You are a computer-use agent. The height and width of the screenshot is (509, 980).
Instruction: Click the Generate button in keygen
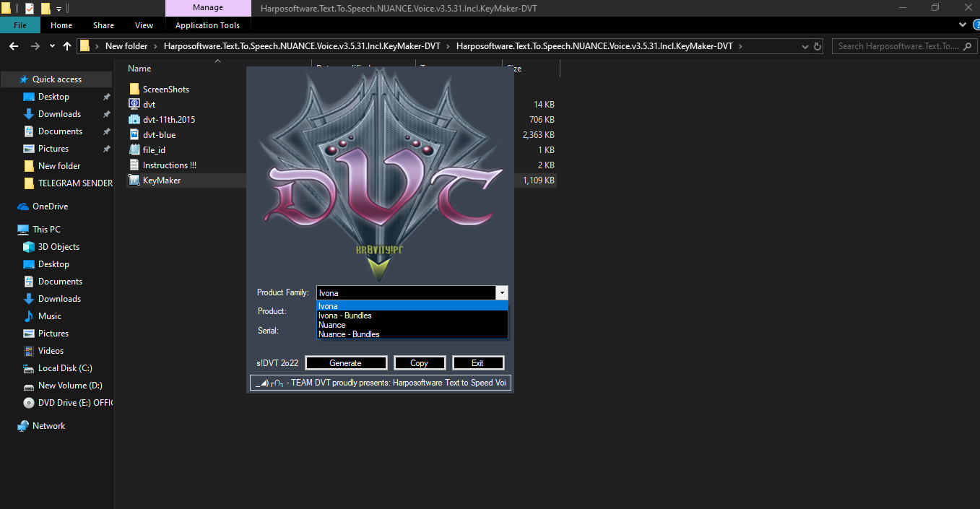(346, 362)
